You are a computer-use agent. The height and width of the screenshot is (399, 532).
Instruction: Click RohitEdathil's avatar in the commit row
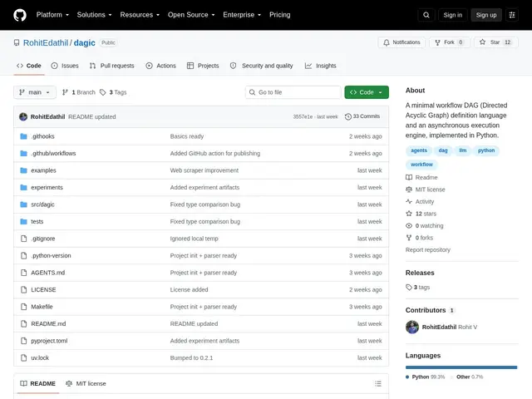(x=23, y=116)
